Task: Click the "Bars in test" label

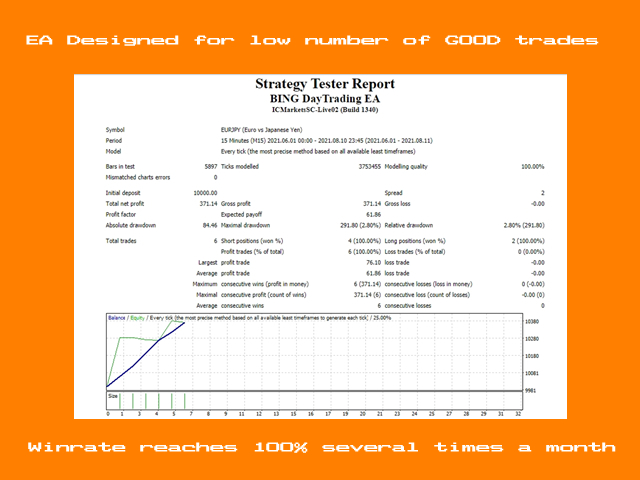Action: point(120,167)
